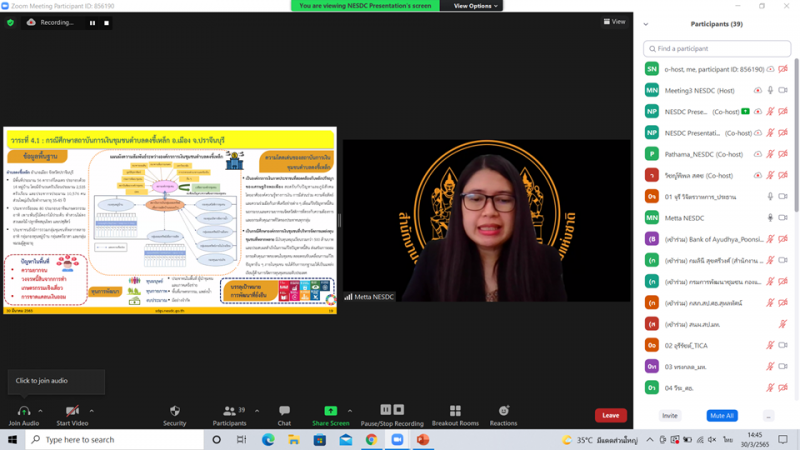
Task: Select participant Meeting3 NESDC (Host)
Action: (x=717, y=90)
